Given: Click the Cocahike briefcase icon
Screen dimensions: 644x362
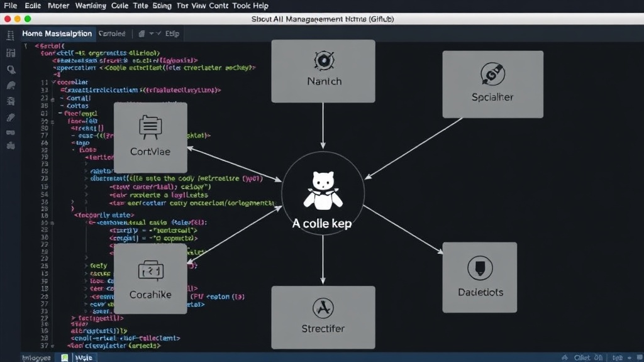Looking at the screenshot, I should pos(151,270).
